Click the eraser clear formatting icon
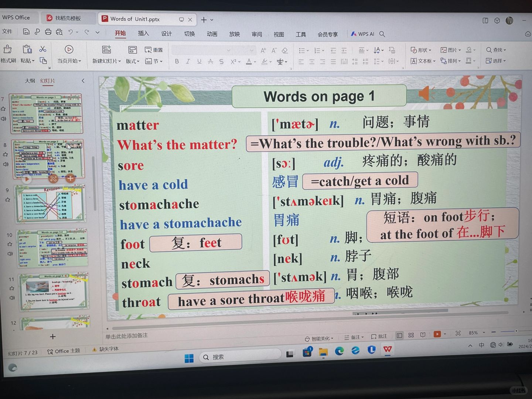This screenshot has width=532, height=399. (285, 50)
